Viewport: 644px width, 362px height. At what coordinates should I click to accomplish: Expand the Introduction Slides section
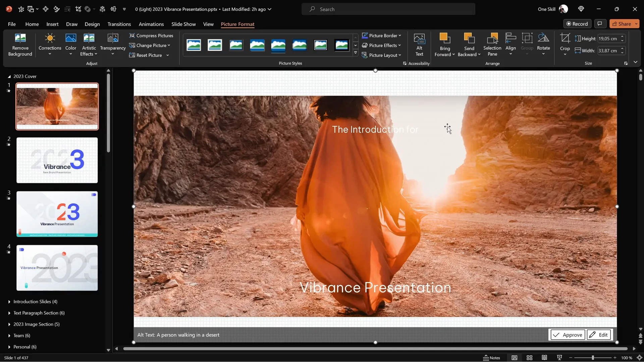9,302
